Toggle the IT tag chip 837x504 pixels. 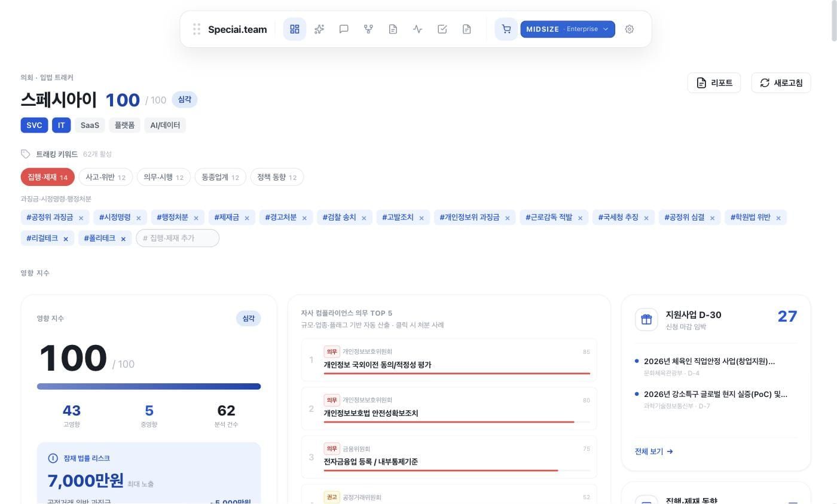point(61,125)
